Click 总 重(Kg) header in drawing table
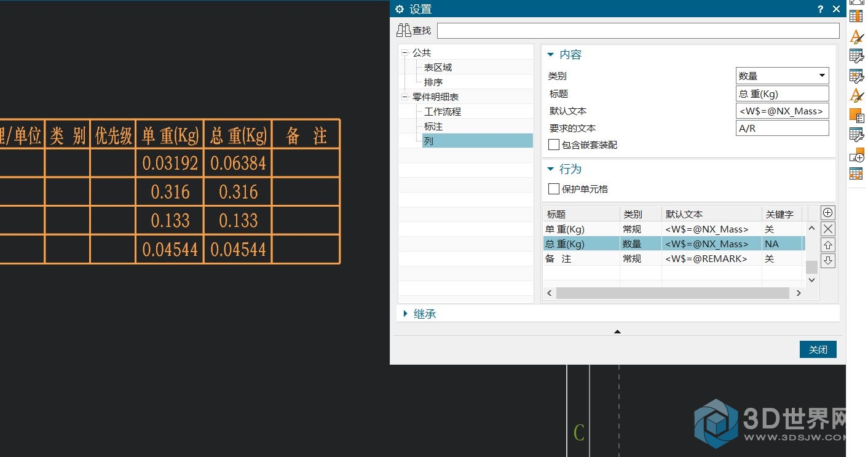 click(x=239, y=135)
